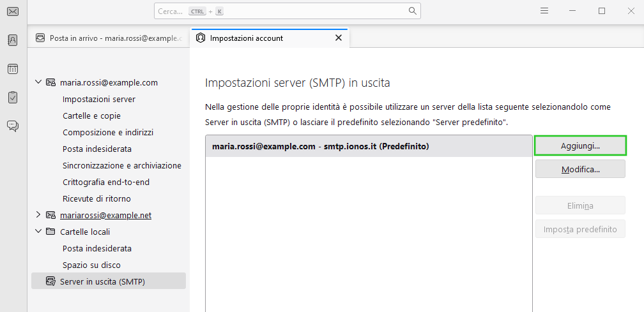Open Spazio su disco under Cartelle locali
Screen dimensions: 644x312
coord(91,265)
